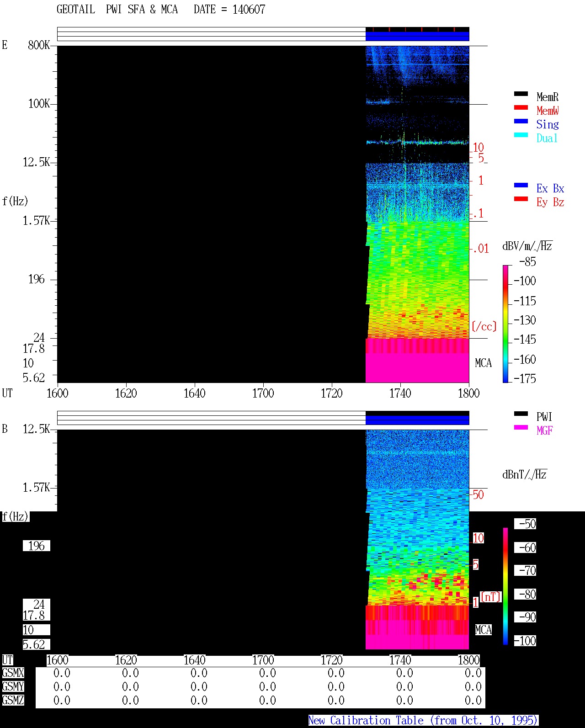
Task: Click the Sing legend label
Action: click(x=548, y=124)
